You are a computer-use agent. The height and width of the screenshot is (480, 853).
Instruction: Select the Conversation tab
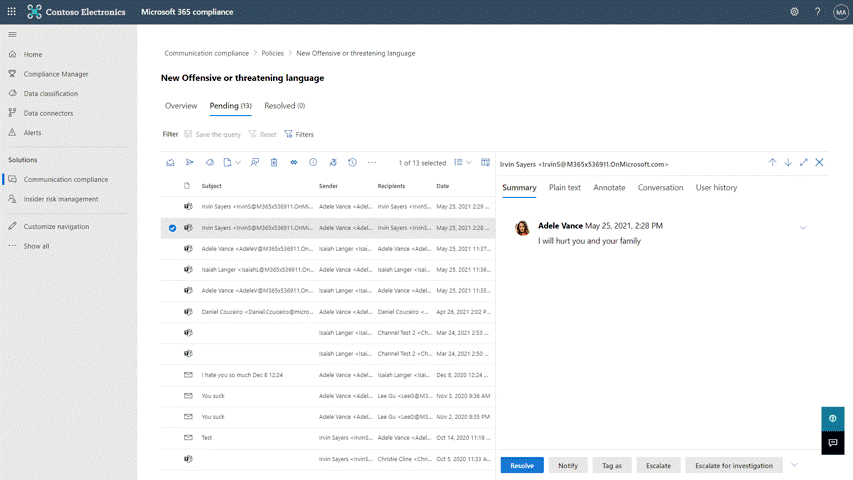(660, 187)
